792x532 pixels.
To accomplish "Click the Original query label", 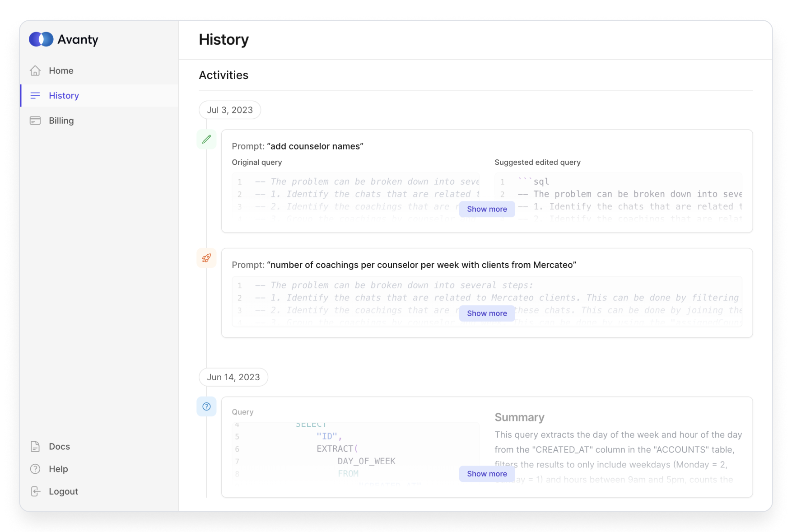I will point(257,162).
